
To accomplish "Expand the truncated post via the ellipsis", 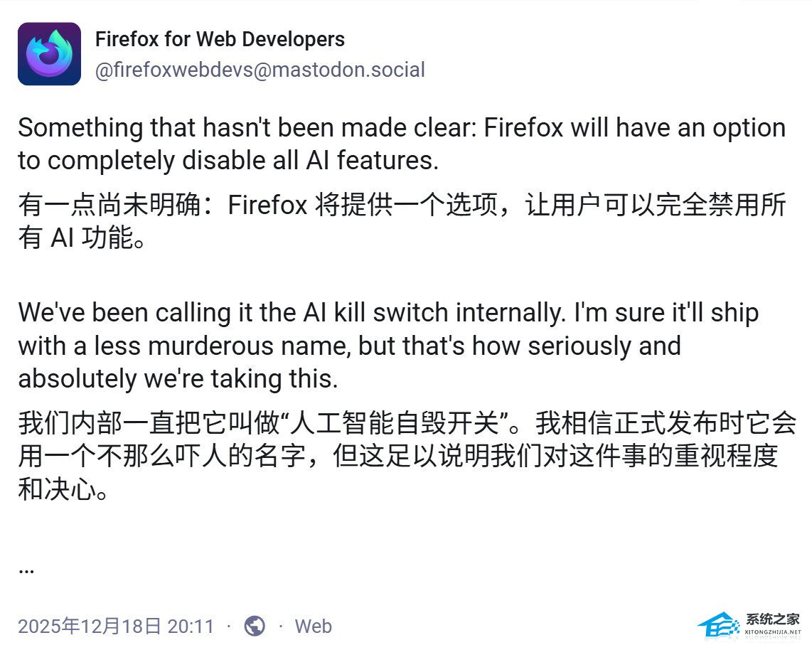I will tap(26, 569).
